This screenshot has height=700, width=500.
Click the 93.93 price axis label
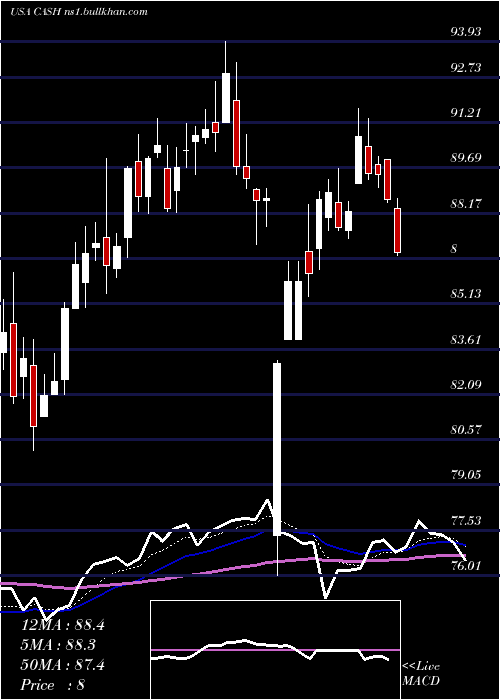pos(465,32)
